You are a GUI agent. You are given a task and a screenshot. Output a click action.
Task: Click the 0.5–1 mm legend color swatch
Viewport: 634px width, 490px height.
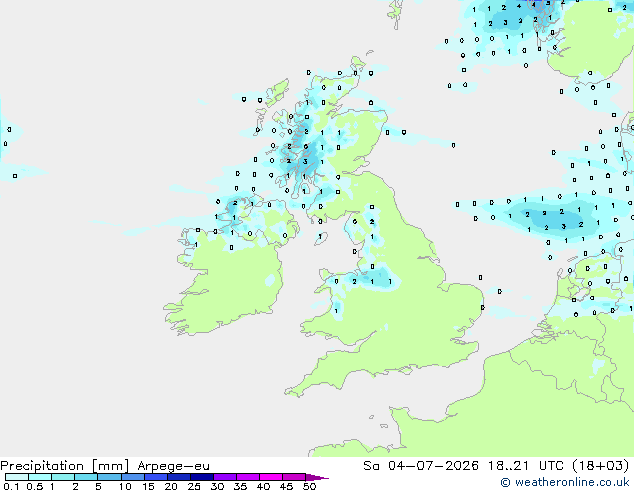tap(40, 477)
